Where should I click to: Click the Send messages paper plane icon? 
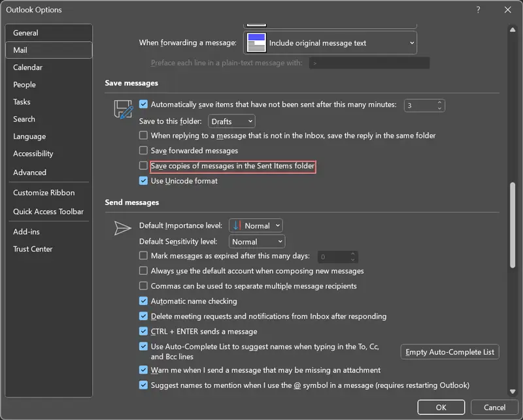coord(123,227)
